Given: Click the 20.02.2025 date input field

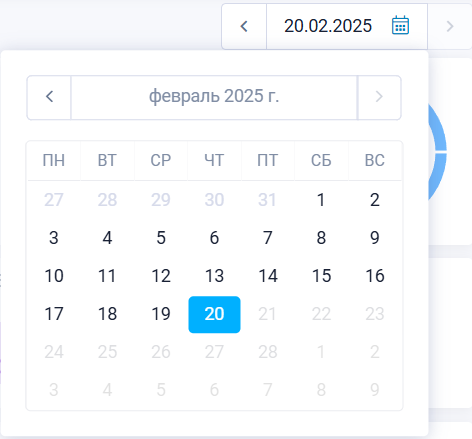Looking at the screenshot, I should click(347, 26).
